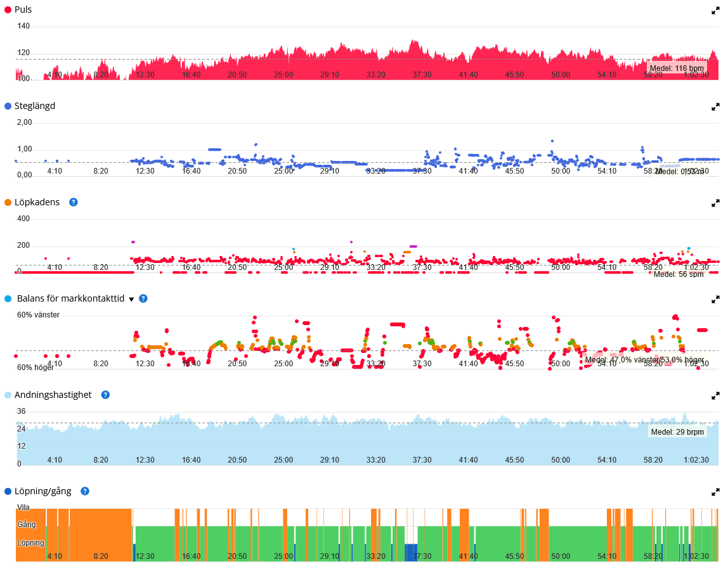This screenshot has width=728, height=569.
Task: Click the 140 axis value in Puls chart
Action: 23,26
